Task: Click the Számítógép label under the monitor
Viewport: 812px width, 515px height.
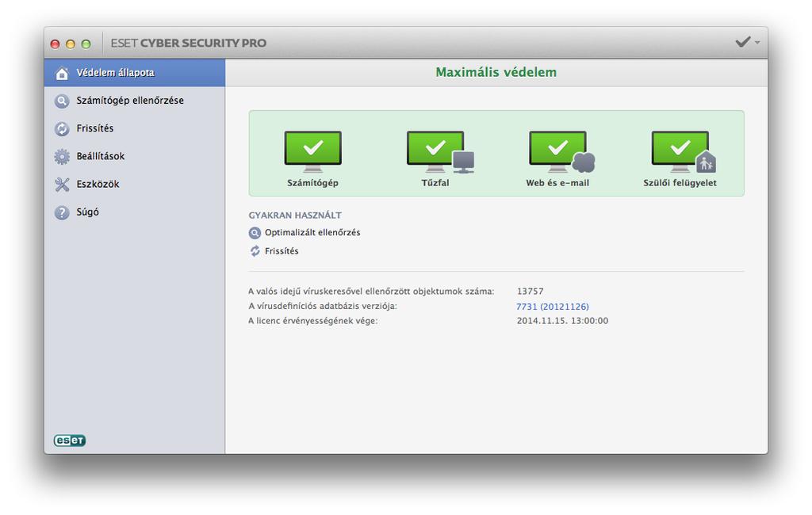Action: [x=312, y=183]
